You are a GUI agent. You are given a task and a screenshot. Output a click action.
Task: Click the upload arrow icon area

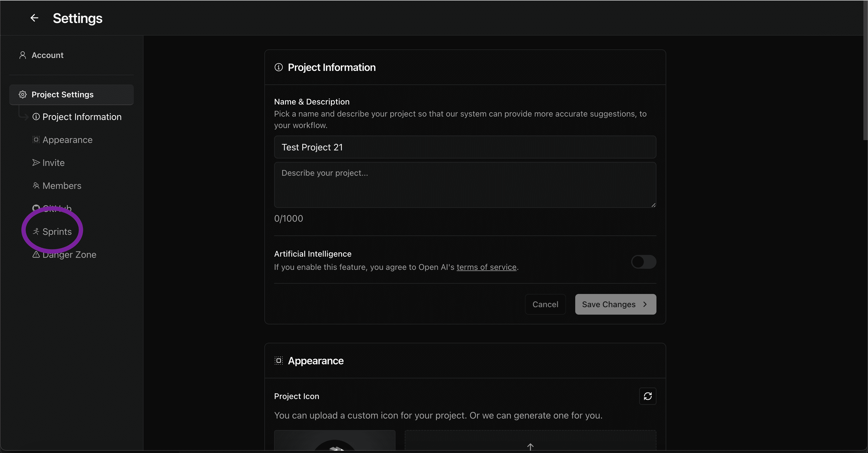[530, 447]
